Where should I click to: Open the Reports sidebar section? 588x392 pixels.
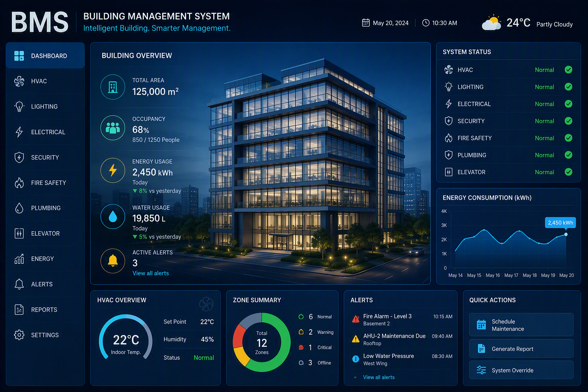pos(45,310)
